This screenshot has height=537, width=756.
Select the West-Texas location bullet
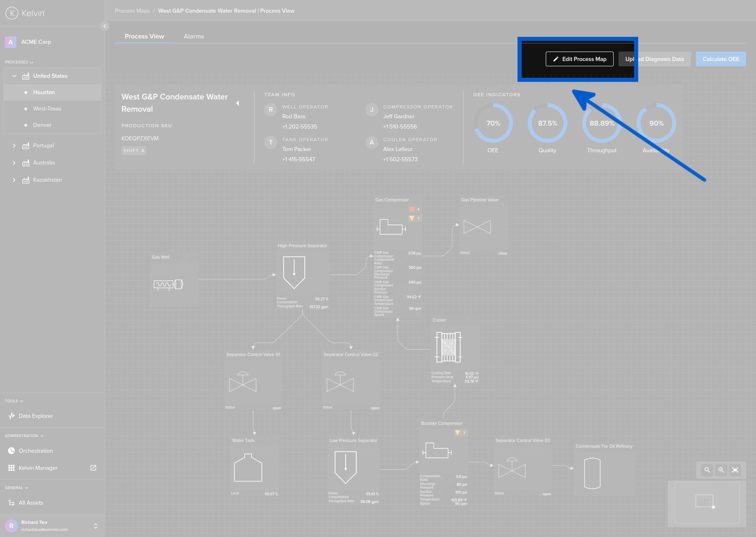(x=27, y=108)
